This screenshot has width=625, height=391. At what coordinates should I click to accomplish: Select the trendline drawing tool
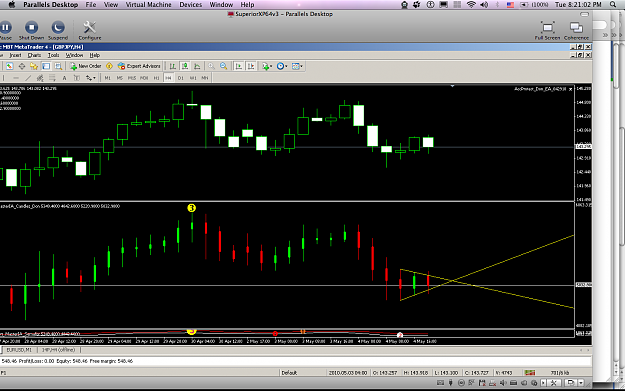(28, 78)
